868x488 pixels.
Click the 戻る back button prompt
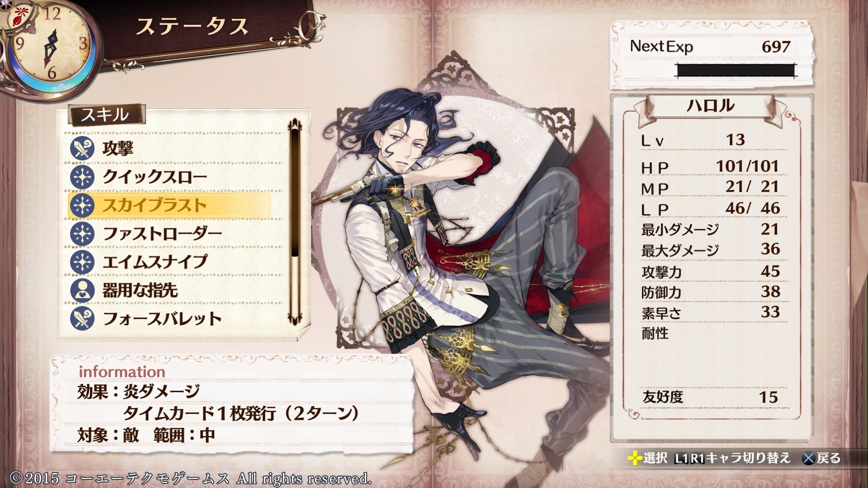pos(821,458)
